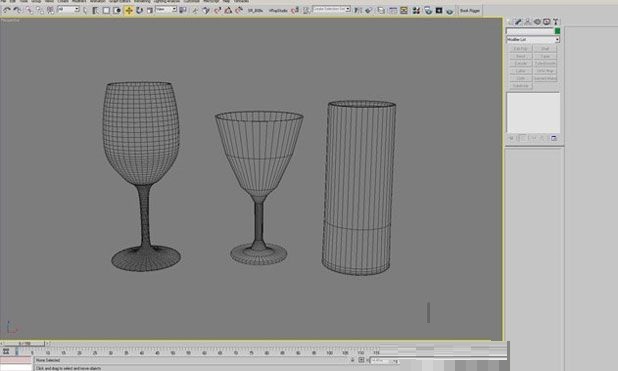618x371 pixels.
Task: Click the UVW Map modifier button
Action: pos(545,71)
